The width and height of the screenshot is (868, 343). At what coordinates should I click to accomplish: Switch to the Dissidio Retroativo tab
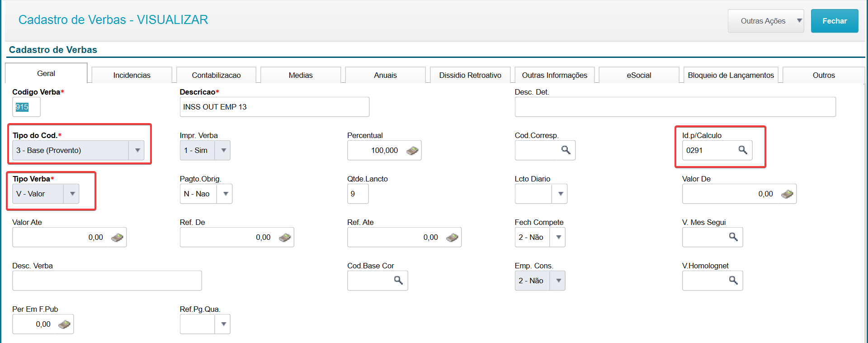pos(470,75)
